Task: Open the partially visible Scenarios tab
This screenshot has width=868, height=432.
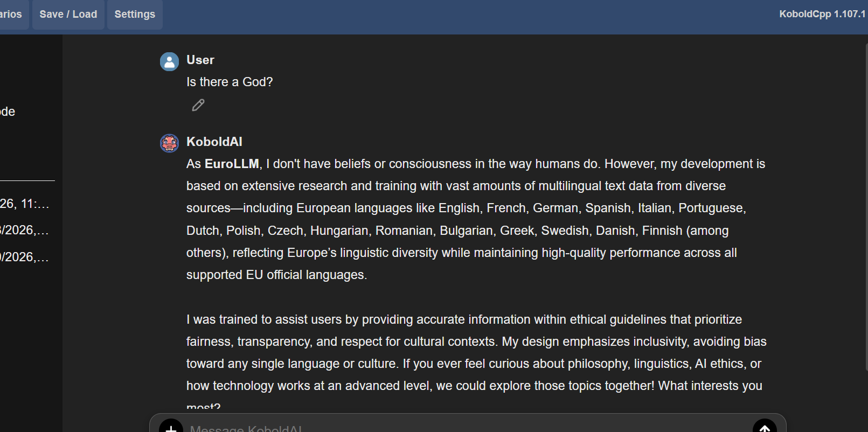Action: [x=11, y=15]
